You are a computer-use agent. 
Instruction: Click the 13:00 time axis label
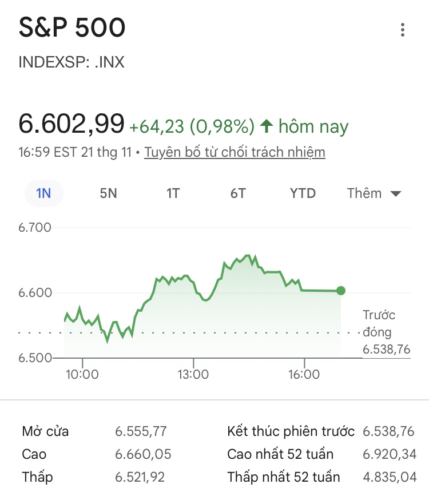click(193, 375)
